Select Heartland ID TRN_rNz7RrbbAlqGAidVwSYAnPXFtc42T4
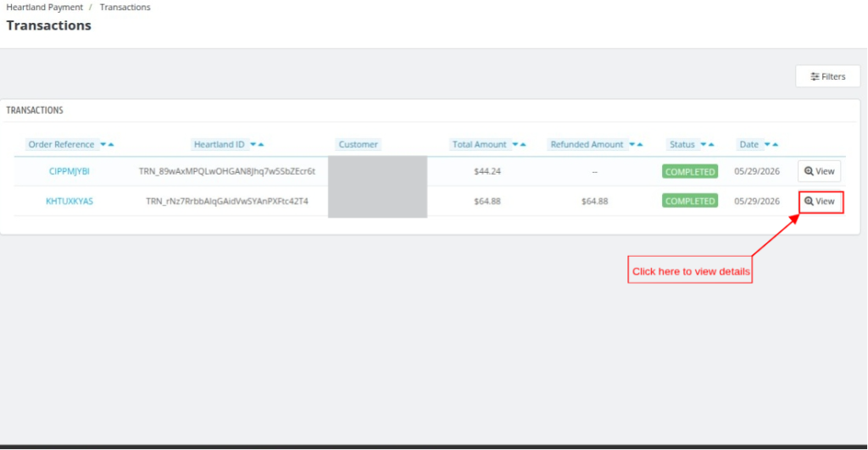This screenshot has height=450, width=868. (x=227, y=201)
